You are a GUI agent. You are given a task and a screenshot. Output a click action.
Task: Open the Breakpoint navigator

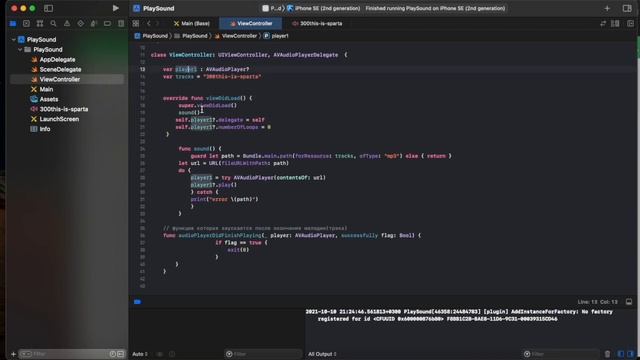(107, 24)
